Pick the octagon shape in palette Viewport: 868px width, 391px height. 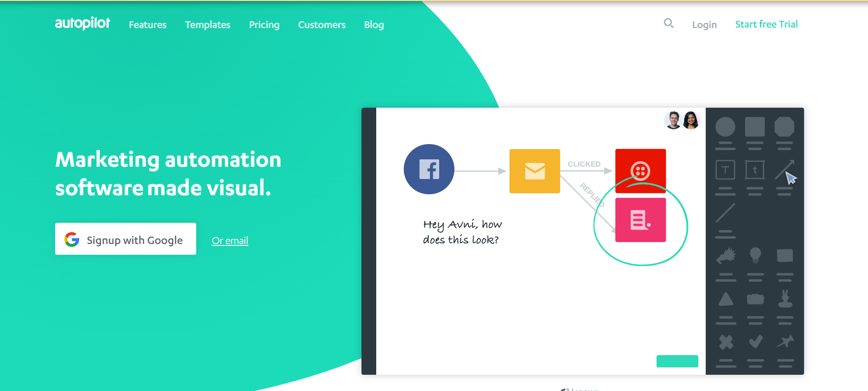[x=784, y=127]
